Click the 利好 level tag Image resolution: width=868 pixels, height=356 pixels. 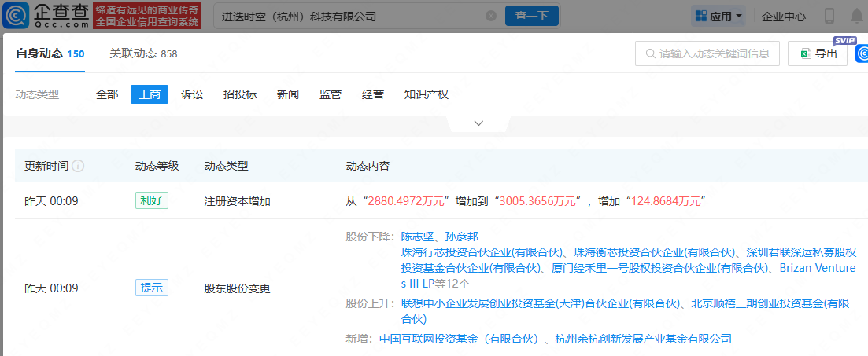(151, 201)
